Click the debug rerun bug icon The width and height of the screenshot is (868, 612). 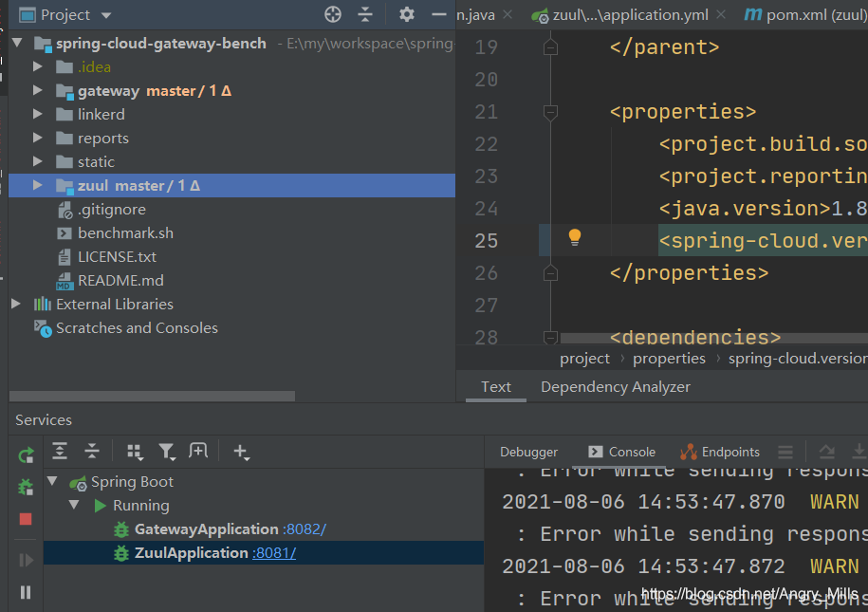[26, 488]
